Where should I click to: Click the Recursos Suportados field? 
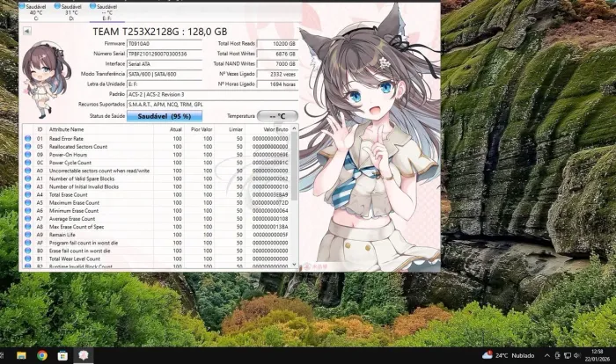point(212,105)
